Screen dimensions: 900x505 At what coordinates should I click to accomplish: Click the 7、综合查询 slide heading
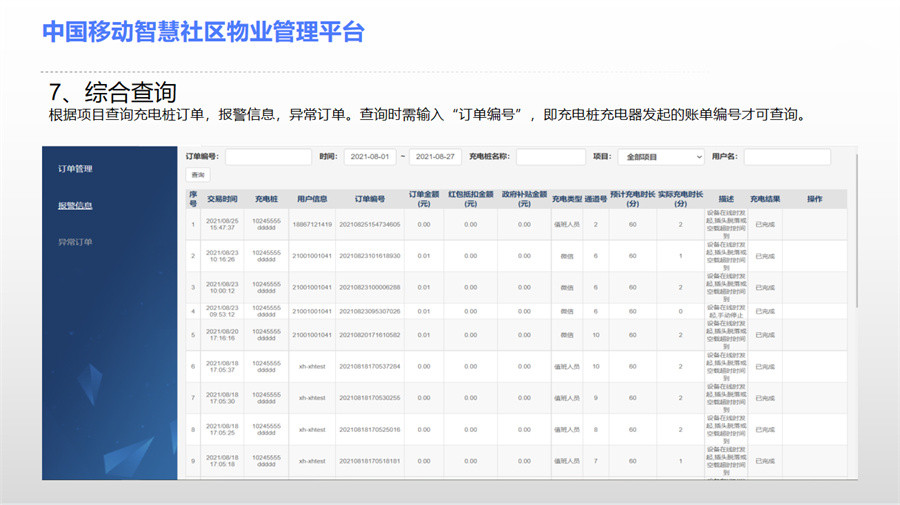(112, 92)
